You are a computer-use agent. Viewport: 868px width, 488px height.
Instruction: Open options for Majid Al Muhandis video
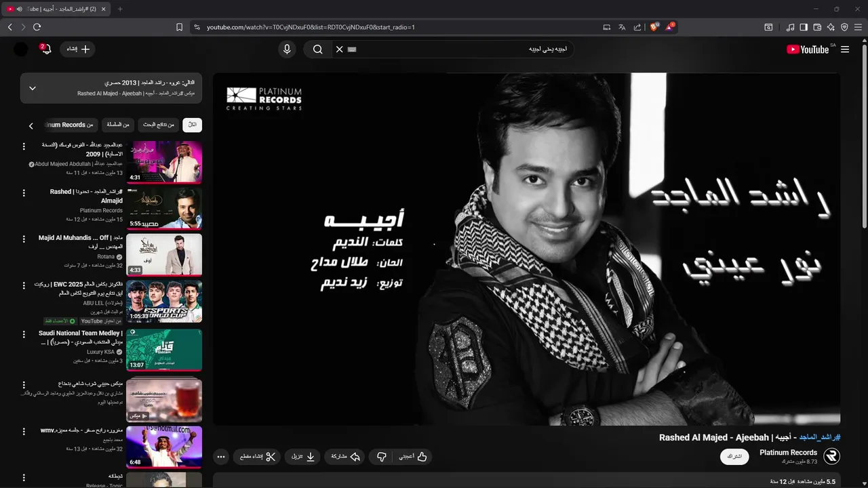[24, 240]
